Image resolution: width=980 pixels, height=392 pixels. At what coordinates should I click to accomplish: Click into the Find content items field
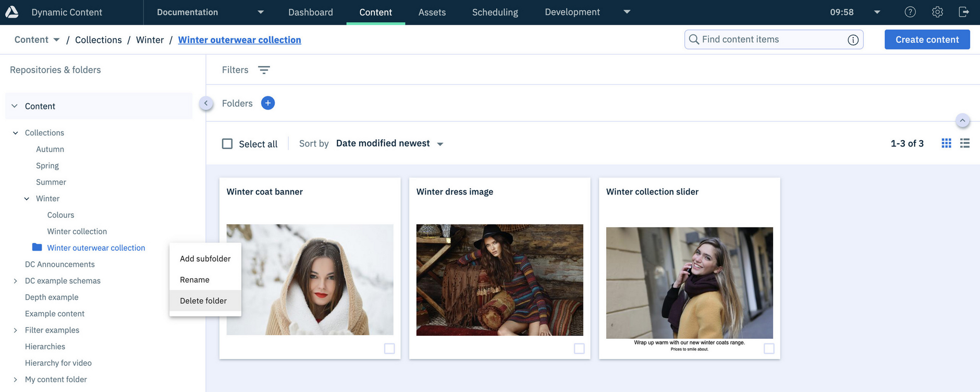click(x=774, y=40)
